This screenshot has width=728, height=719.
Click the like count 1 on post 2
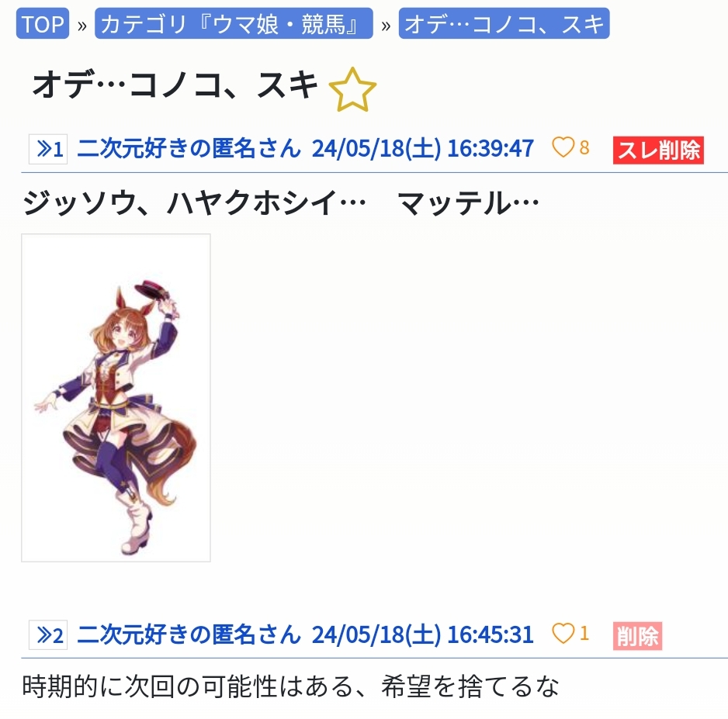pyautogui.click(x=584, y=633)
